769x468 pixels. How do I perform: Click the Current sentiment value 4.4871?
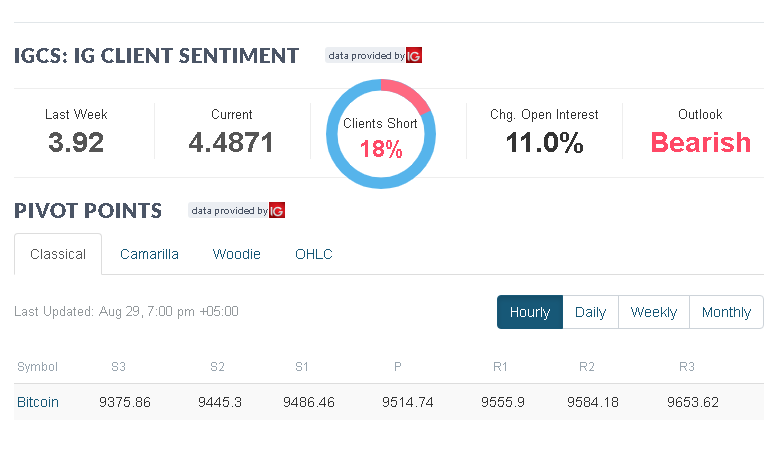(x=231, y=142)
